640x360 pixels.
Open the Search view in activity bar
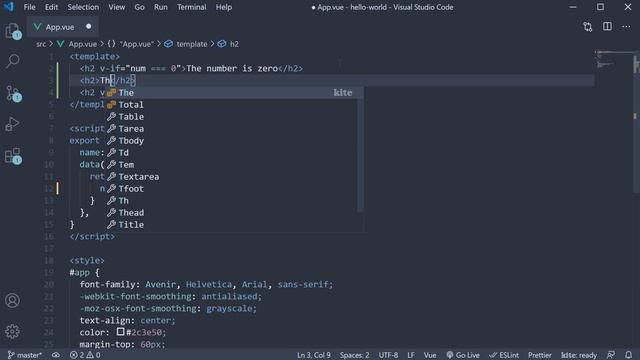click(13, 62)
